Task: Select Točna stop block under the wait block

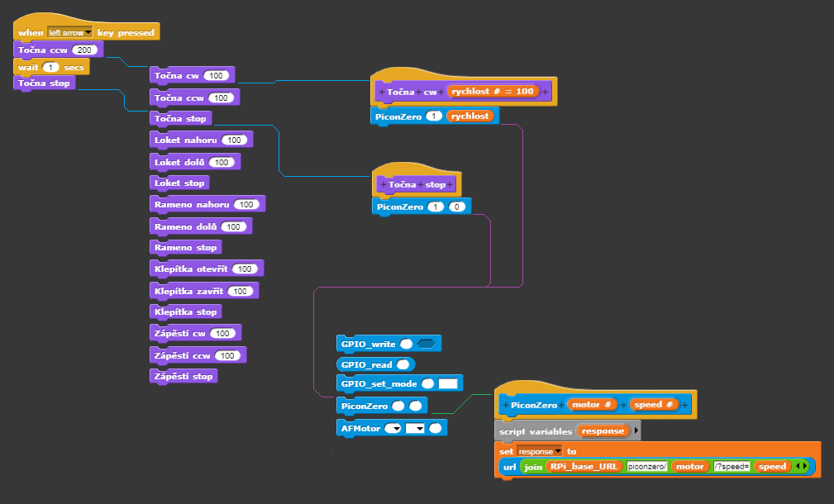Action: tap(44, 83)
